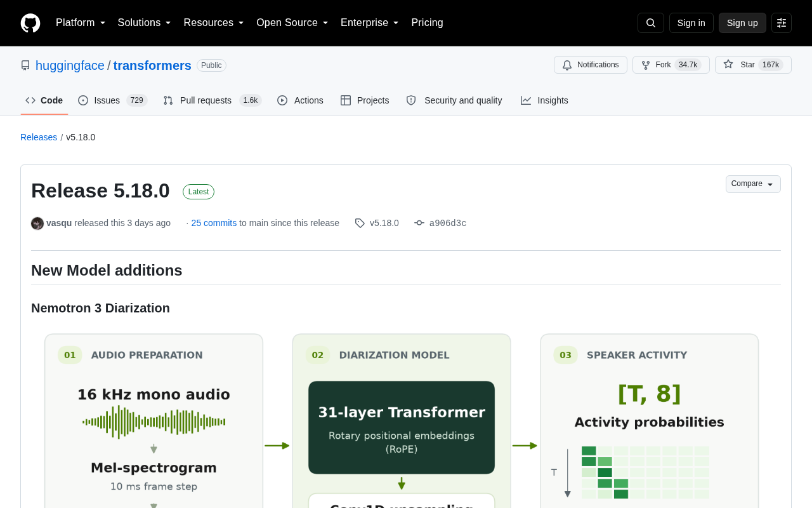
Task: Open the Pull requests tab label
Action: [206, 100]
